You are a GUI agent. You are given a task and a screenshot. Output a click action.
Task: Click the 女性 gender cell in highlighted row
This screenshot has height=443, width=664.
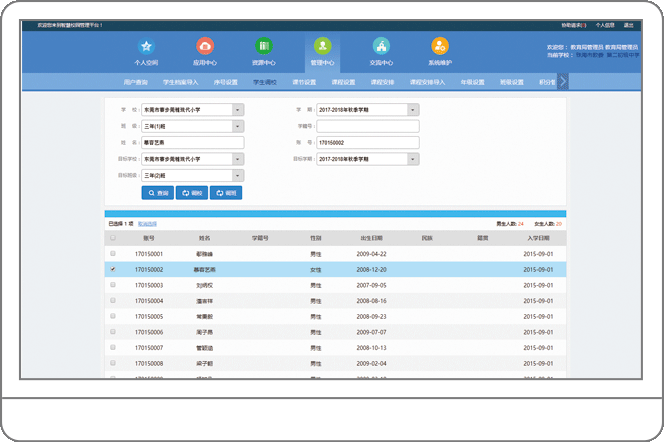(x=316, y=269)
